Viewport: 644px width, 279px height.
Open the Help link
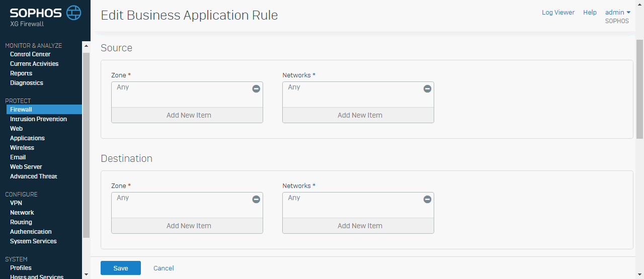pyautogui.click(x=590, y=13)
